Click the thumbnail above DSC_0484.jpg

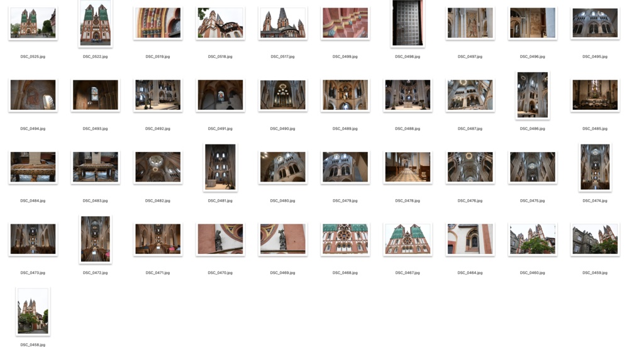click(33, 167)
